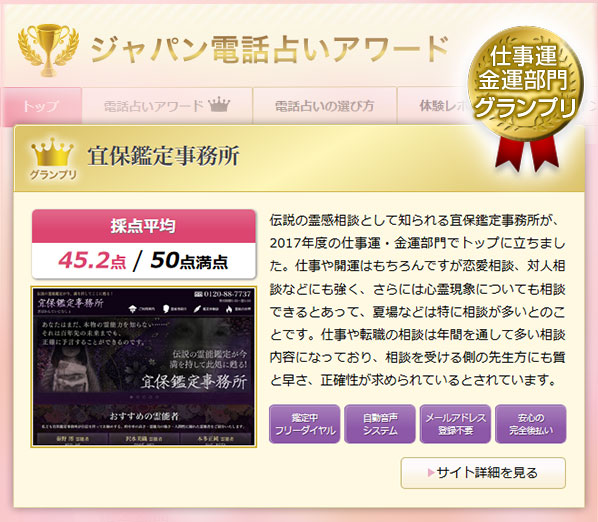
Task: Click the 採点平均 score header
Action: pos(143,226)
